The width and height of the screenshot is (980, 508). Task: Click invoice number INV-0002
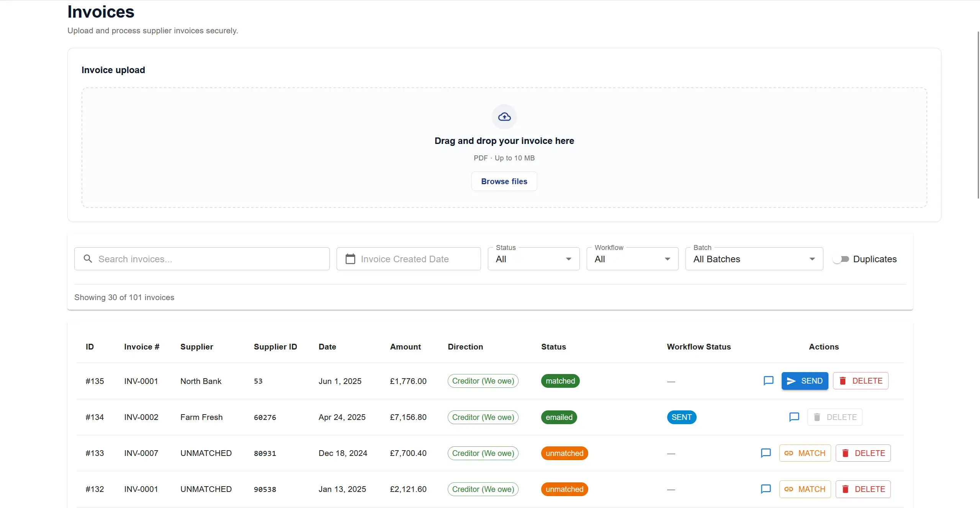141,417
